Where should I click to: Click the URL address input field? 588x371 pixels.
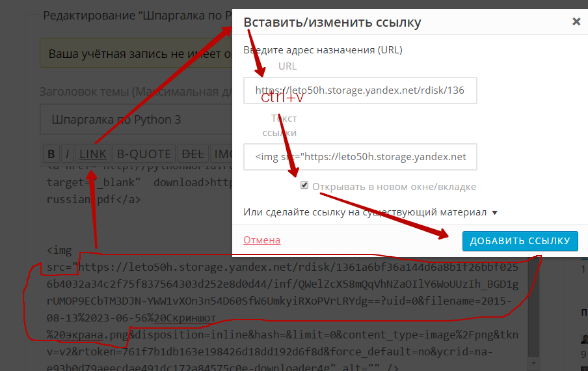tap(360, 90)
